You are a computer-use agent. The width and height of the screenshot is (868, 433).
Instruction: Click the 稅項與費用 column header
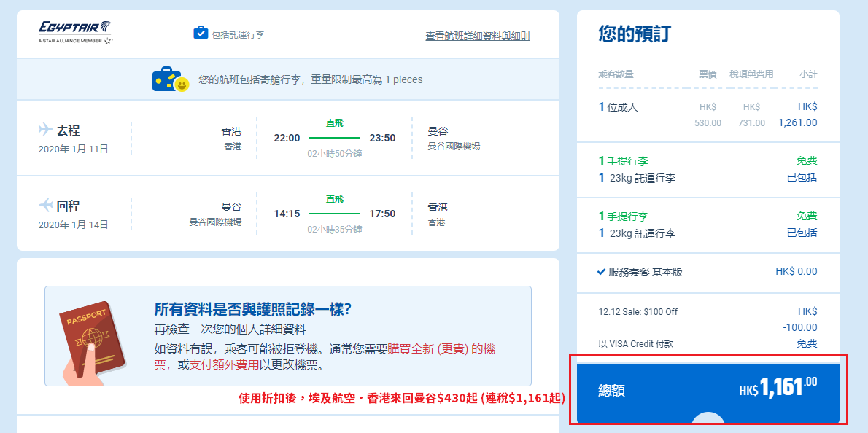coord(751,74)
